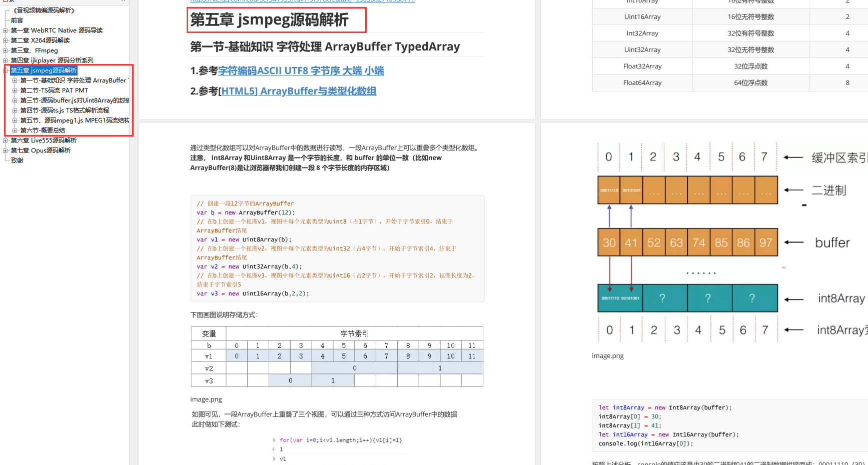This screenshot has width=868, height=465.
Task: Click heading 第五章 jsmpeg源码解析 in document
Action: (x=269, y=20)
